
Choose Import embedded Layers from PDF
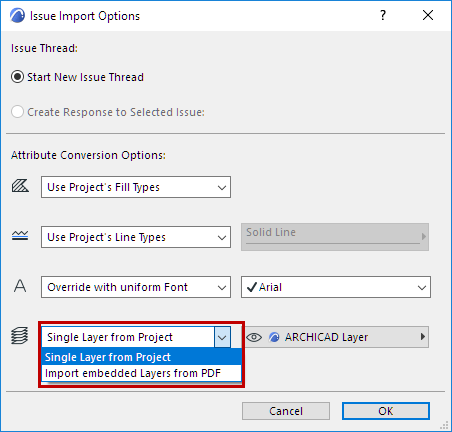(142, 373)
